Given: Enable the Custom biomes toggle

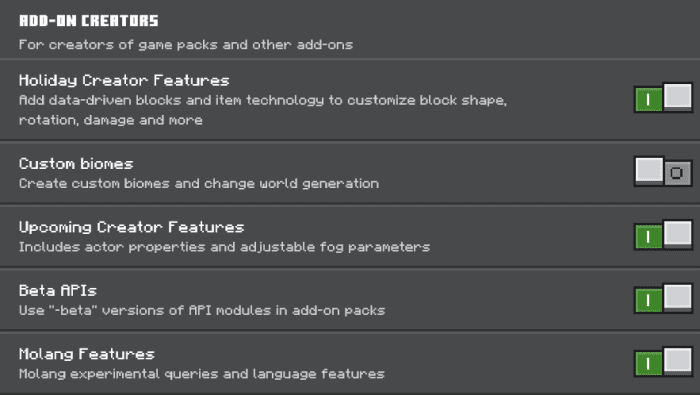Looking at the screenshot, I should coord(663,172).
